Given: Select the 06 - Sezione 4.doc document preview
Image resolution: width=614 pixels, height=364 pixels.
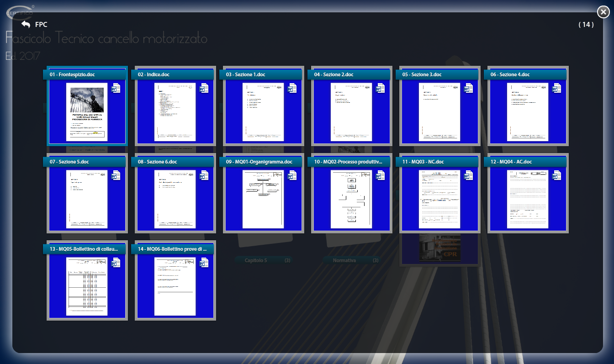Looking at the screenshot, I should [528, 112].
